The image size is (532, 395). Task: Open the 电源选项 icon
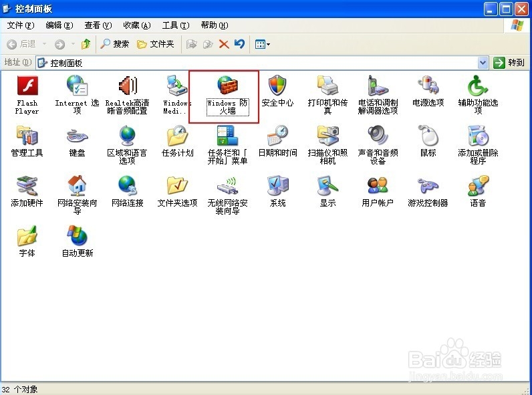(x=428, y=86)
